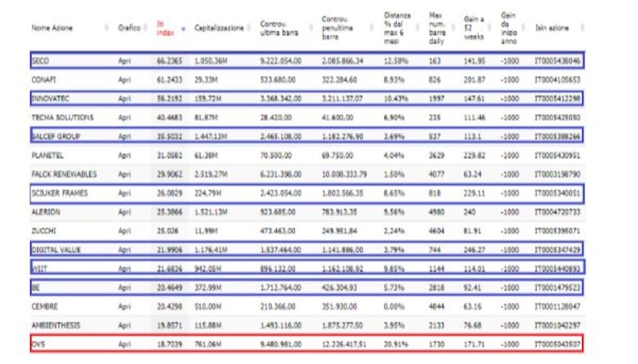
Task: Open Apri chart link for AMBIENTHESIS
Action: pyautogui.click(x=124, y=326)
